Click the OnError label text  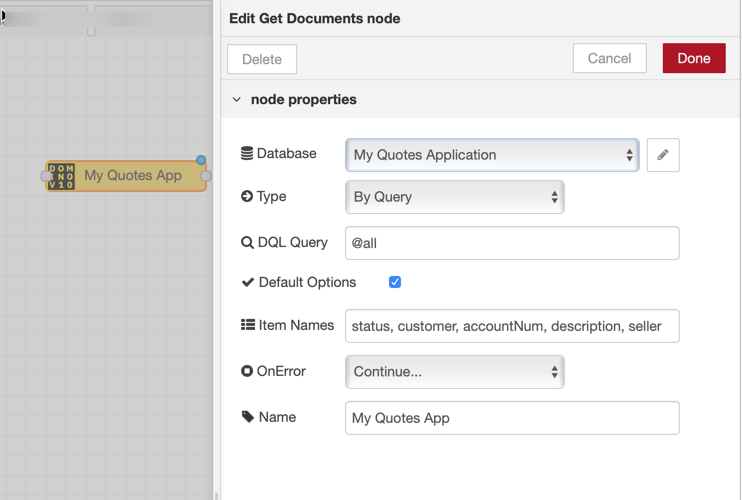point(281,371)
